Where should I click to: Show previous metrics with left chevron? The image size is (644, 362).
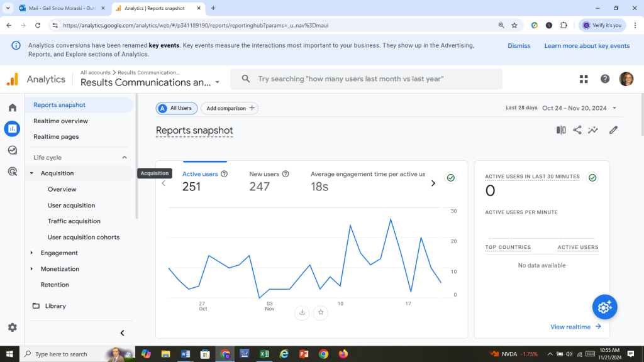pyautogui.click(x=164, y=184)
